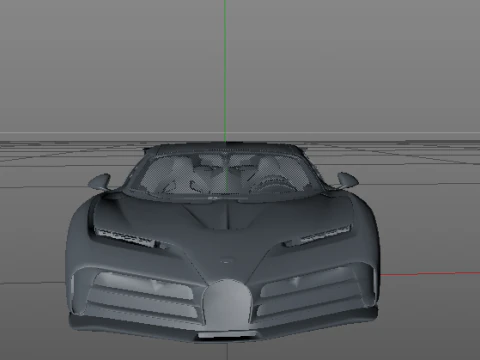Screen dimensions: 480x360
Task: Select the horseshoe front grille of the car
Action: point(228,305)
